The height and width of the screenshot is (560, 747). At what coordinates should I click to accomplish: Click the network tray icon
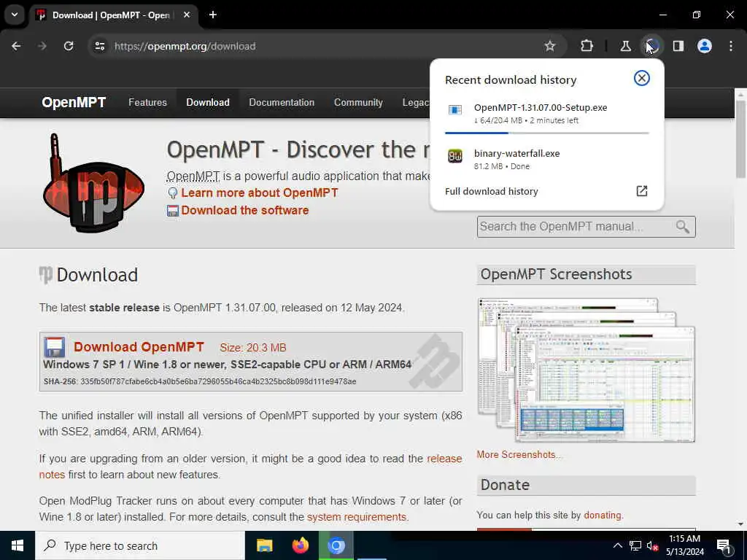[x=635, y=545]
